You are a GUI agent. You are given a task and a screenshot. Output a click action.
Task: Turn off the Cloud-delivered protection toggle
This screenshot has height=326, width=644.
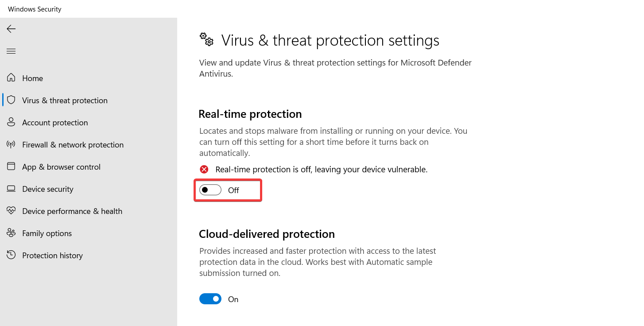tap(210, 299)
